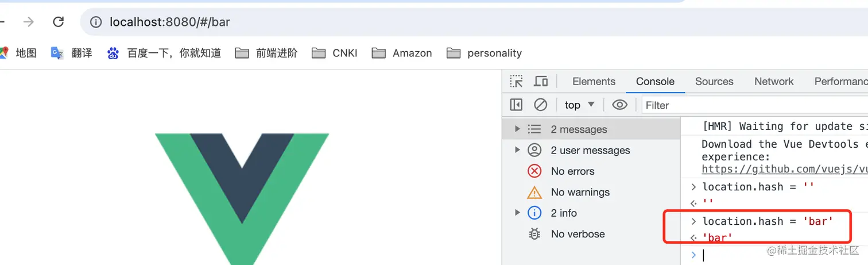The height and width of the screenshot is (265, 868).
Task: Select the No verbose filter
Action: click(x=591, y=234)
